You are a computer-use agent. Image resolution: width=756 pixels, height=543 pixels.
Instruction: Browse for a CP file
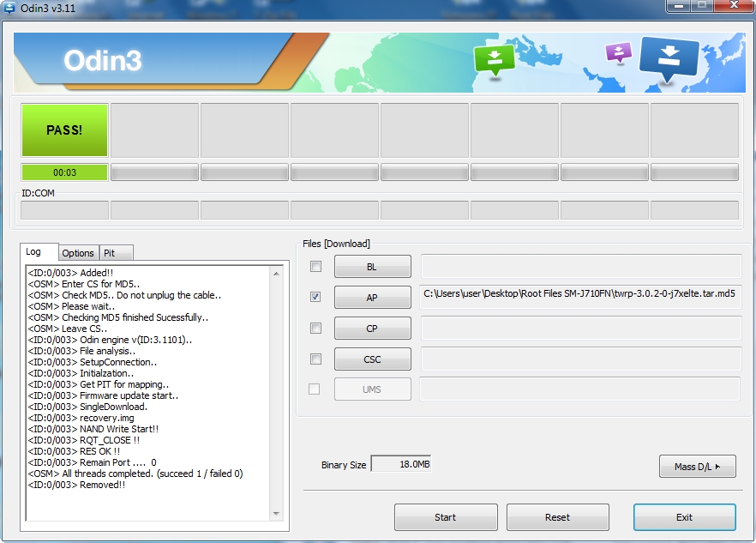(x=373, y=329)
